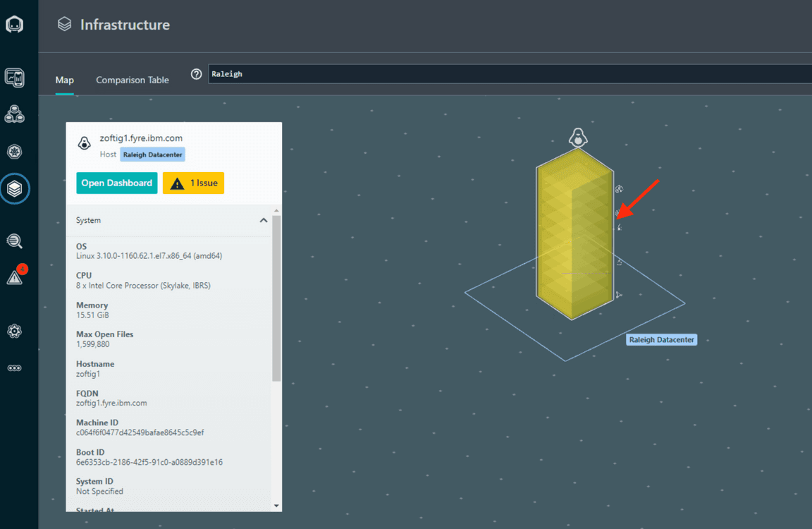812x529 pixels.
Task: Open the Kubernetes sidebar icon
Action: pos(14,151)
